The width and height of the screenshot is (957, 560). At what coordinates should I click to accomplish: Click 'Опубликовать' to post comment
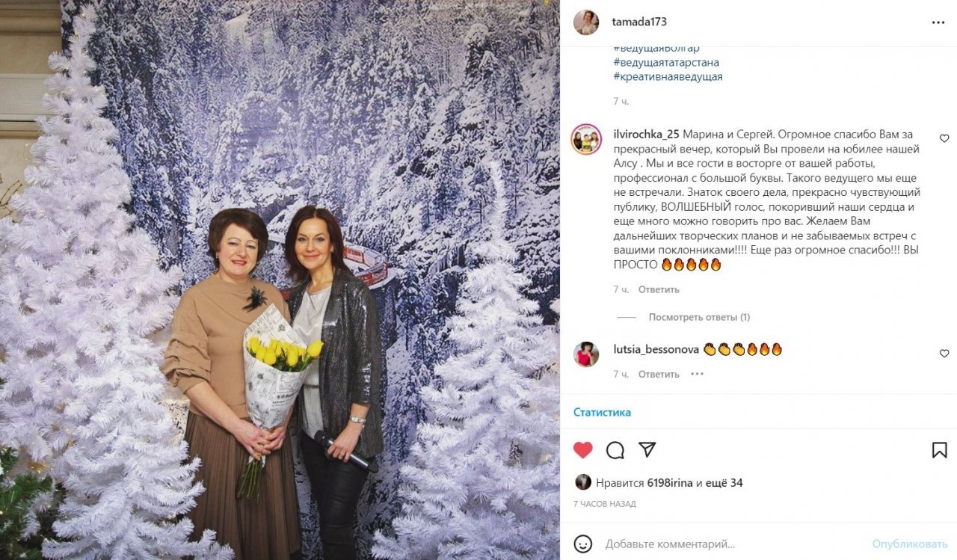[909, 544]
